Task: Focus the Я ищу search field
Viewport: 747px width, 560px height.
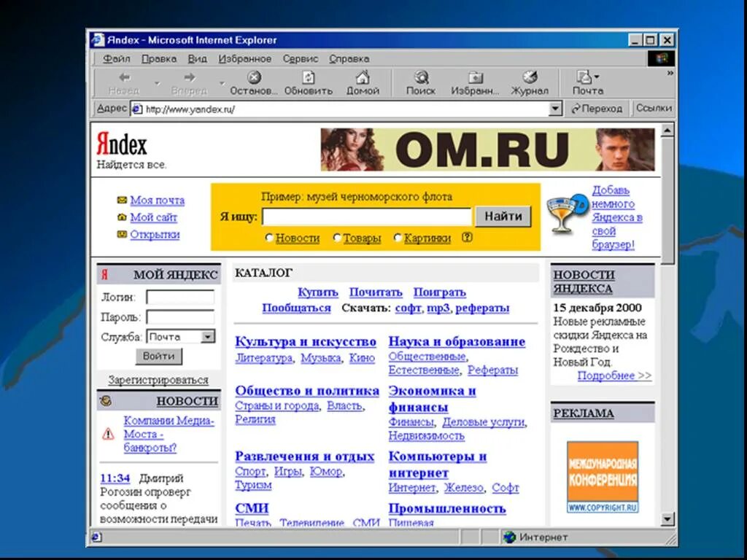Action: [367, 217]
